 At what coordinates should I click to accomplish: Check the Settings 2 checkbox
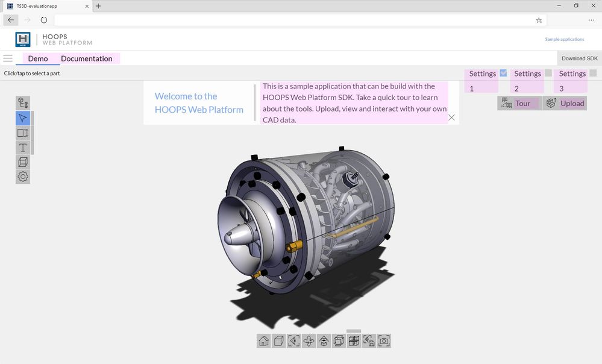tap(548, 73)
